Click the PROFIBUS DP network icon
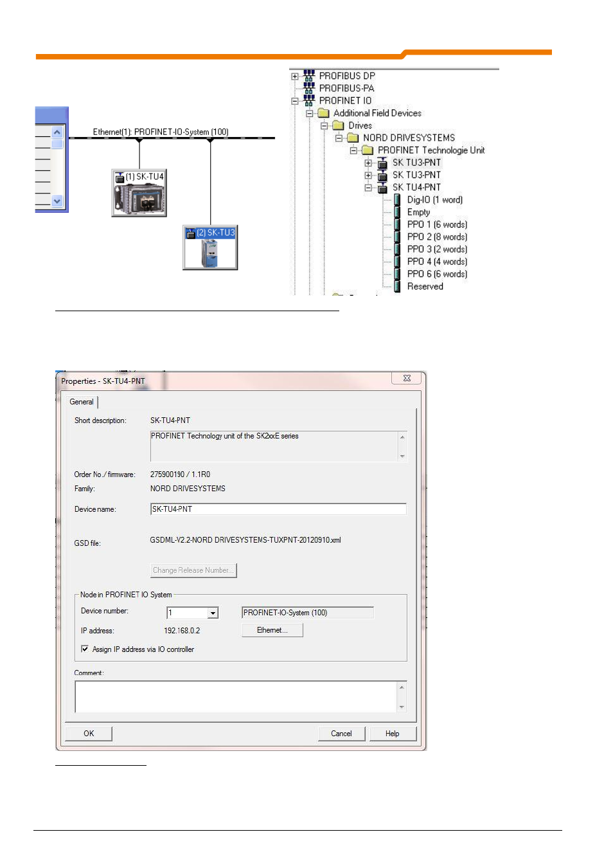 tap(309, 76)
